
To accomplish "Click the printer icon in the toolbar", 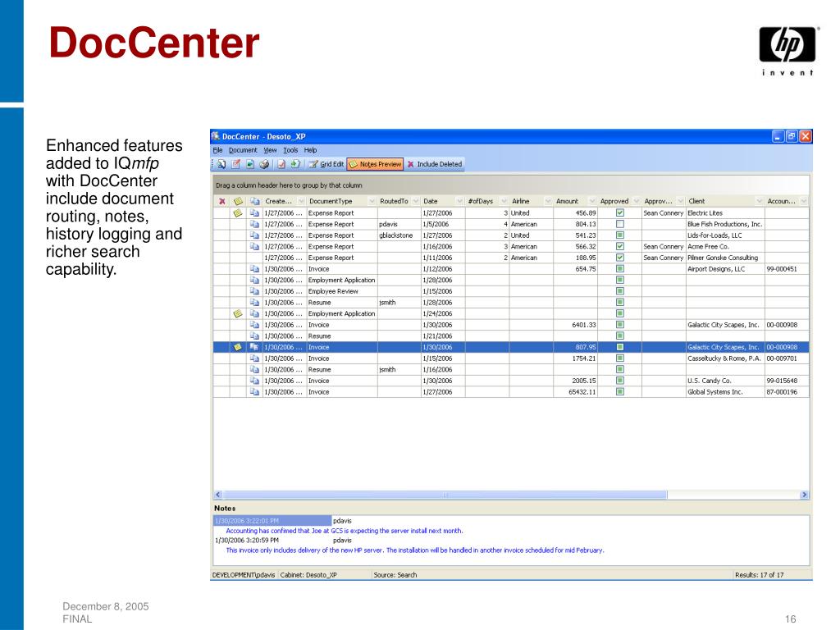I will [x=264, y=164].
